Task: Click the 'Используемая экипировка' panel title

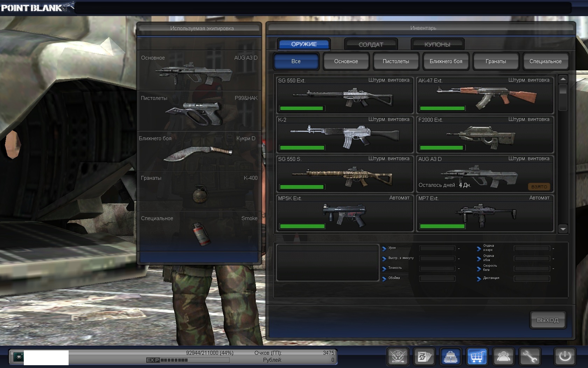Action: coord(202,28)
